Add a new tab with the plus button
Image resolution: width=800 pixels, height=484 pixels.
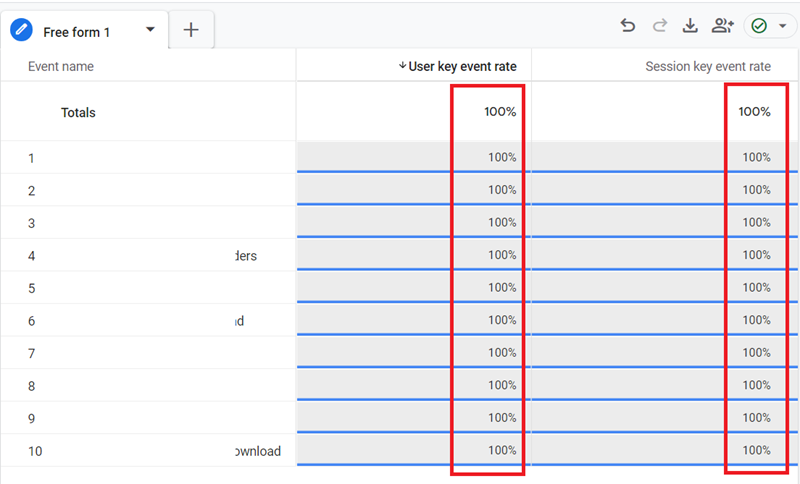click(x=191, y=31)
